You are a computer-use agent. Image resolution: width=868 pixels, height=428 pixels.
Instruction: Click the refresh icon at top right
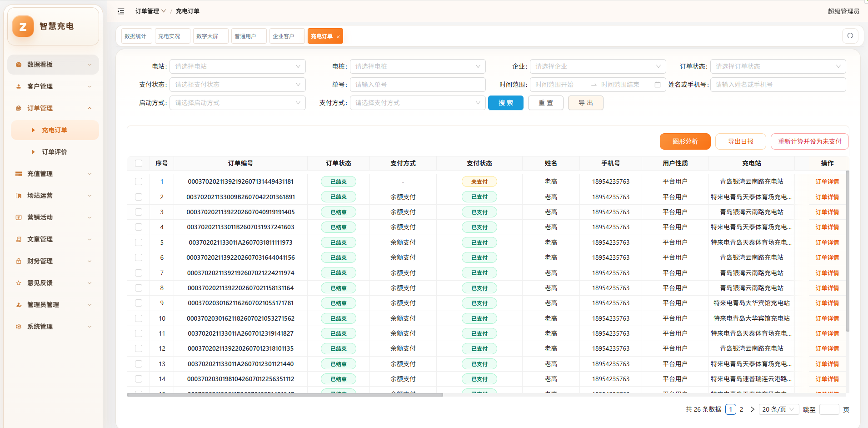850,36
